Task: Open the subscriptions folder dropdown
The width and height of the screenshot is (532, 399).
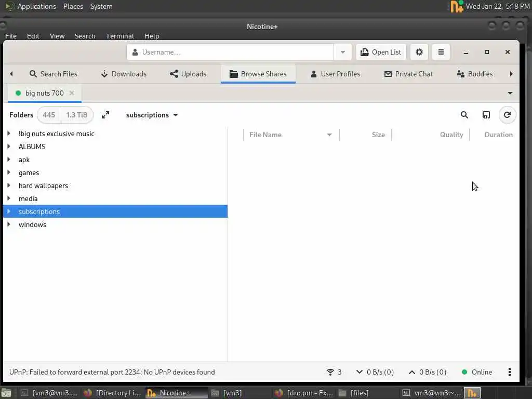Action: point(152,115)
